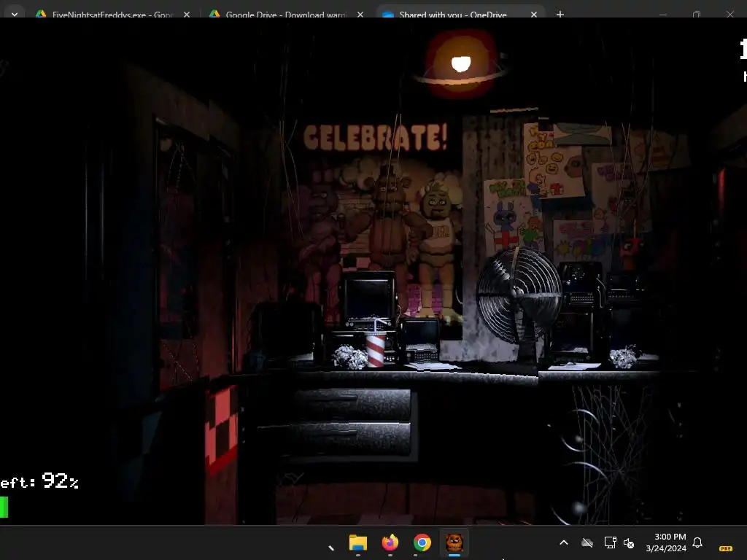The image size is (747, 560).
Task: Click the spinning desk fan
Action: click(x=519, y=295)
